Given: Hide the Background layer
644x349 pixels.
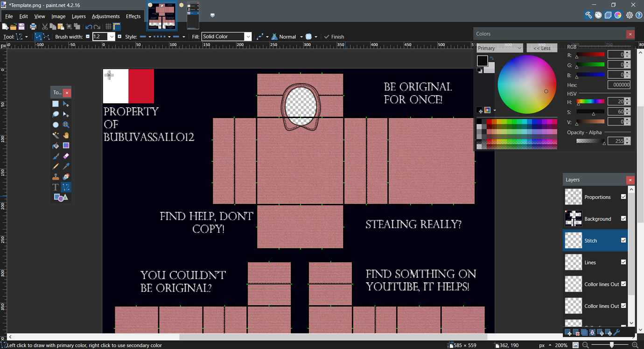Looking at the screenshot, I should click(x=623, y=218).
